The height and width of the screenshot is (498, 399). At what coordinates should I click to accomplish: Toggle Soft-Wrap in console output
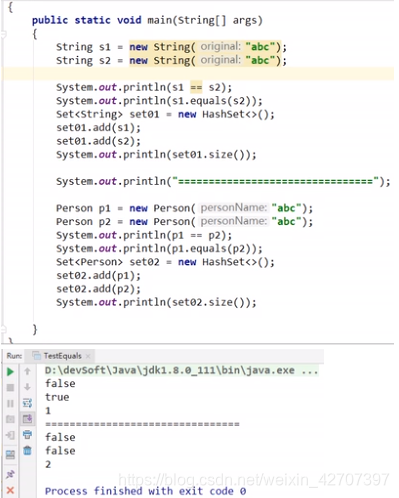[27, 403]
